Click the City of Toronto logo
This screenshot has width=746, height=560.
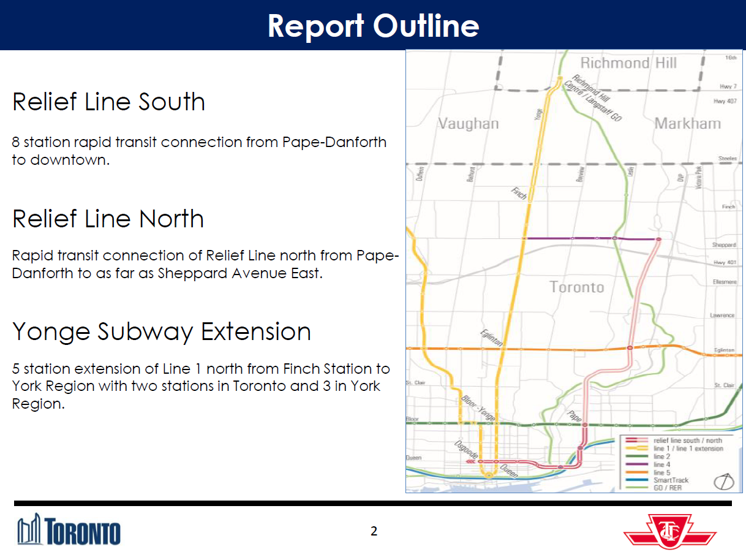69,529
